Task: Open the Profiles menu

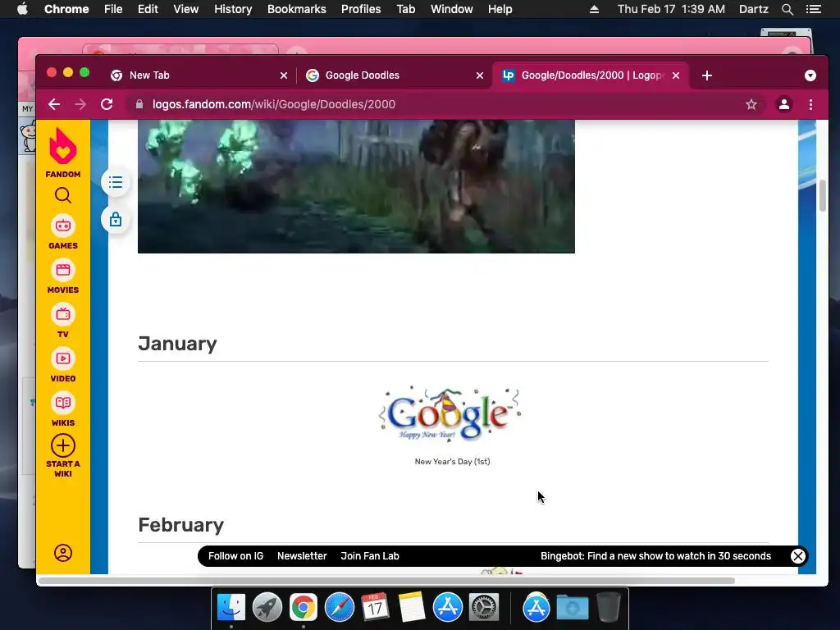Action: point(361,9)
